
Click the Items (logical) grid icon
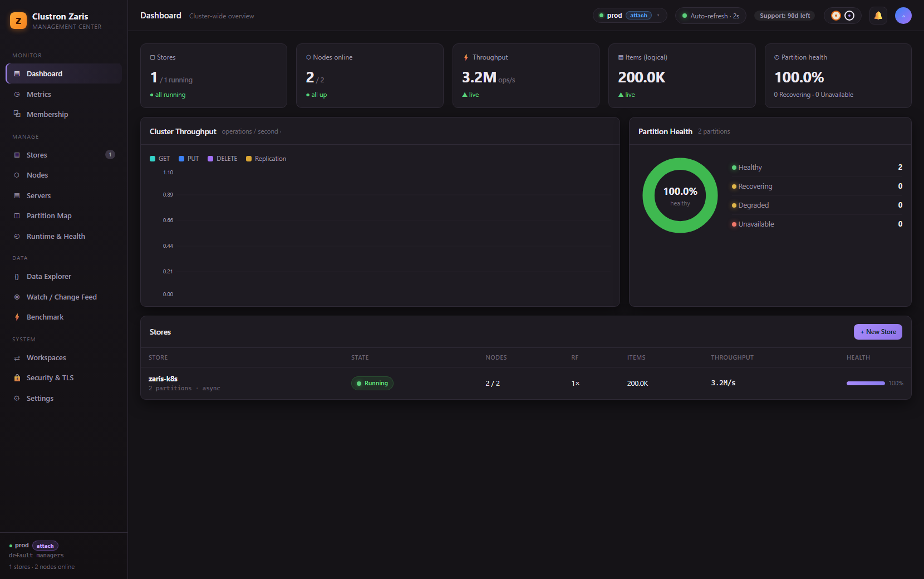[x=621, y=57]
